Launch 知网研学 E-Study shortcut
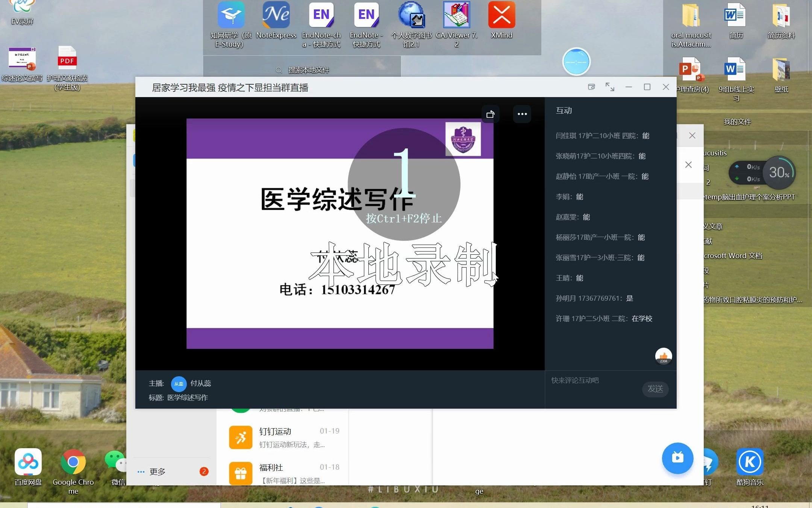Viewport: 812px width, 508px height. (231, 25)
